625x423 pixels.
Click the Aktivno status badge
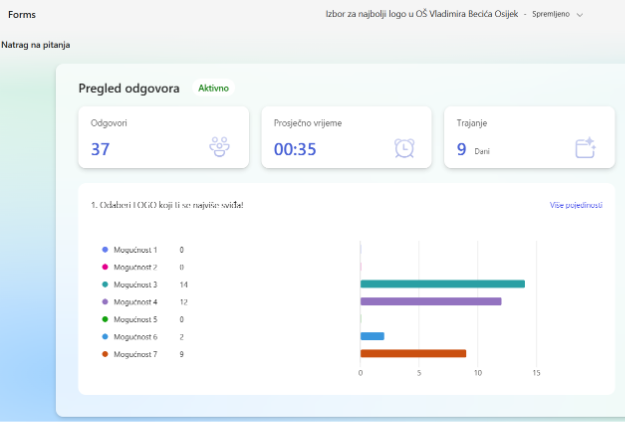tap(213, 88)
